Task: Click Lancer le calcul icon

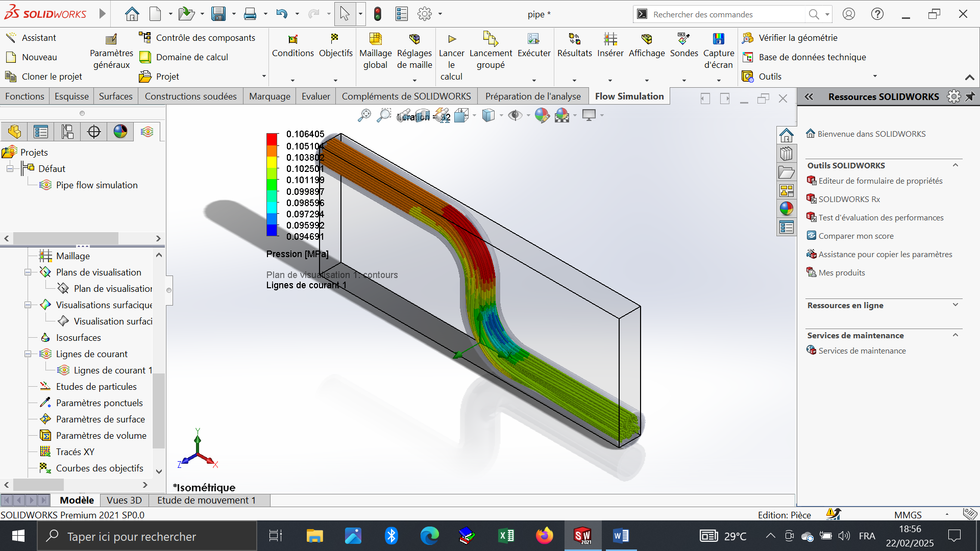Action: tap(451, 39)
